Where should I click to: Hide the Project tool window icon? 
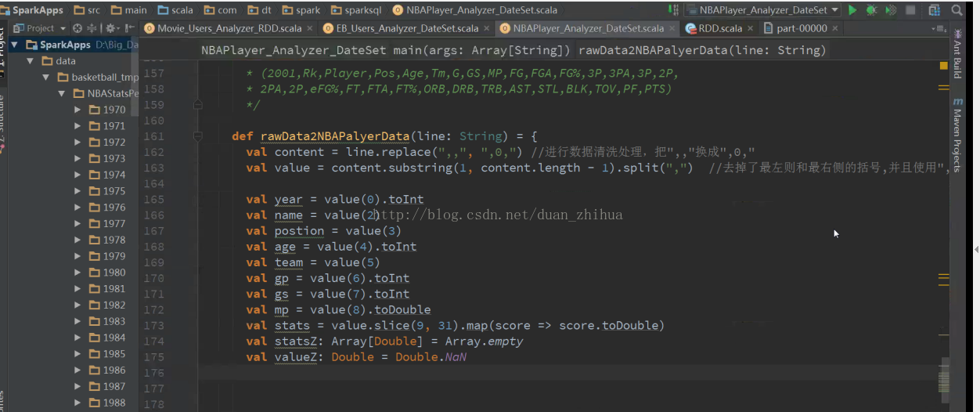pos(130,28)
